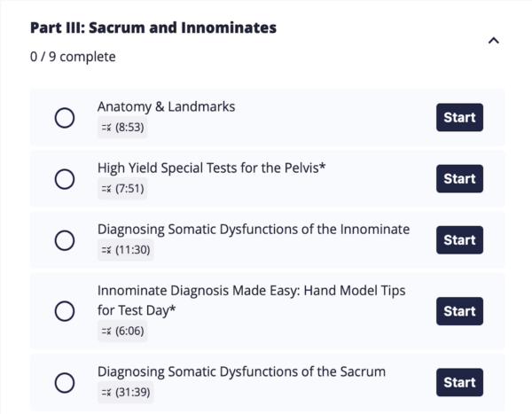
Task: Mark Anatomy & Landmarks lesson complete circle
Action: click(x=65, y=118)
